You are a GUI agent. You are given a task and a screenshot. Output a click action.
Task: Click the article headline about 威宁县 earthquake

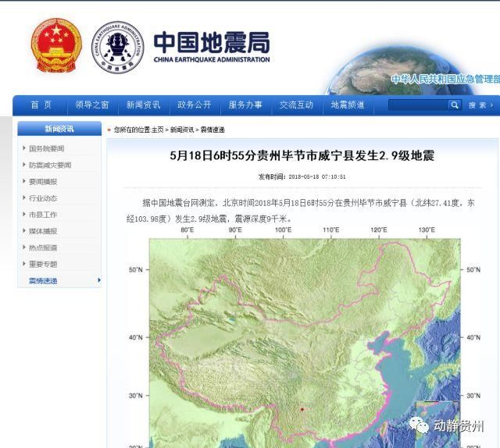click(x=302, y=155)
